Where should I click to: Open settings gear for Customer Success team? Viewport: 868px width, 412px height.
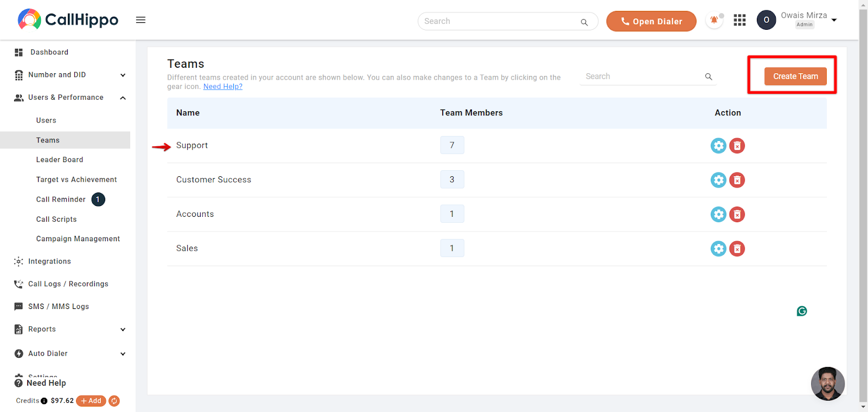718,180
